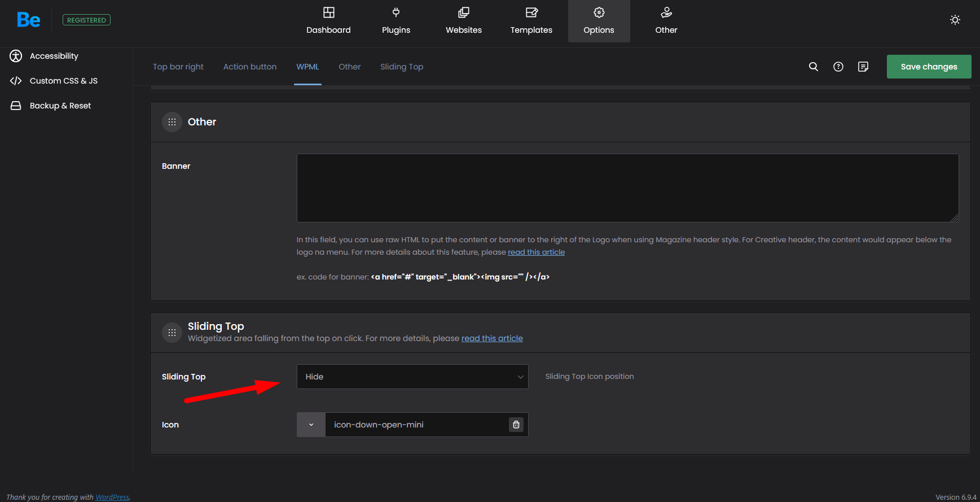Open the icon picker chevron dropdown
This screenshot has height=502, width=980.
[311, 425]
